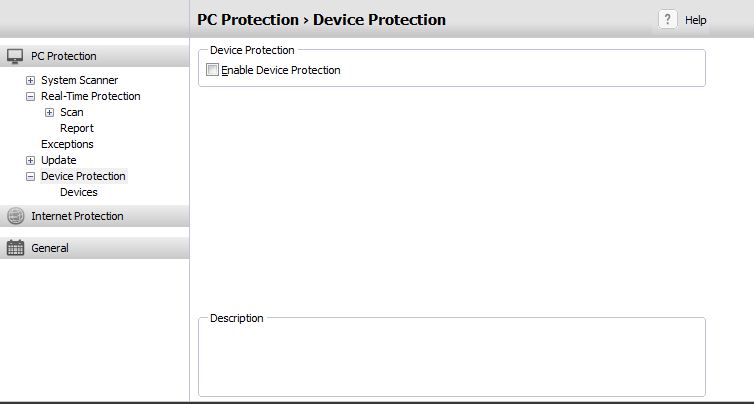Expand the Update tree node

[31, 160]
